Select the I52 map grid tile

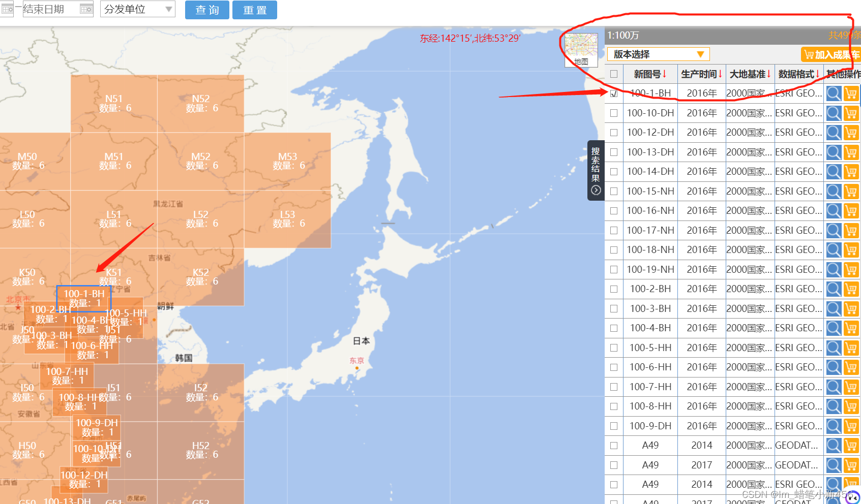coord(201,392)
